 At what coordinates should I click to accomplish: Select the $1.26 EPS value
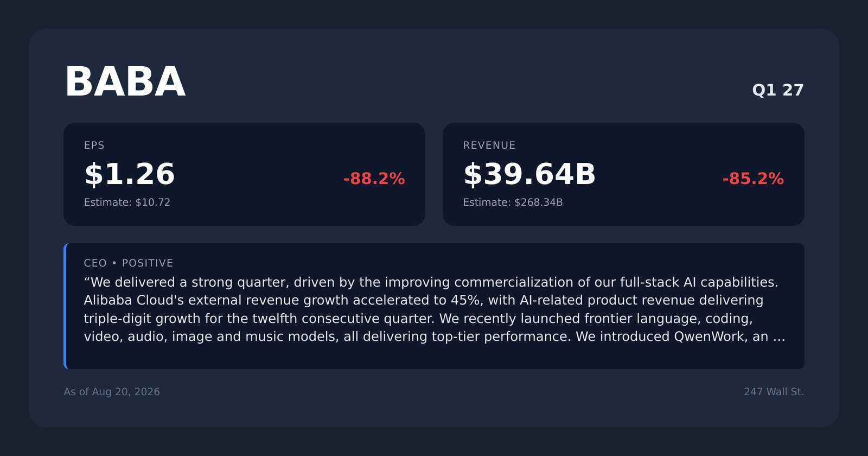tap(129, 174)
